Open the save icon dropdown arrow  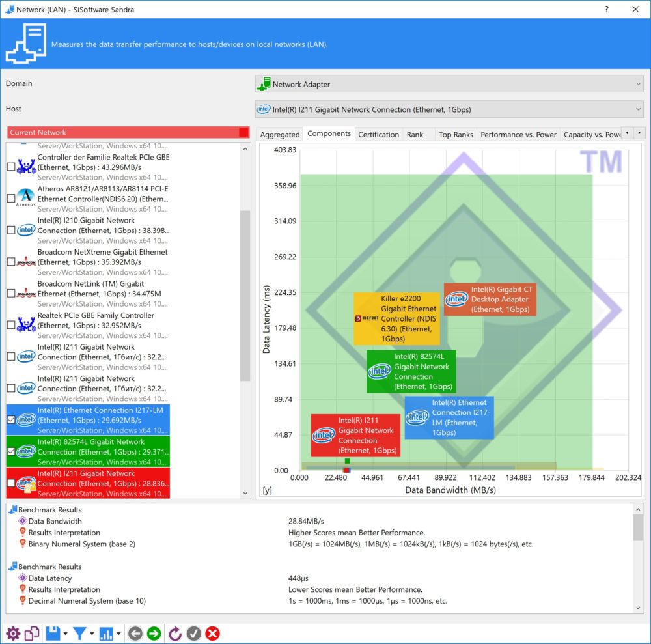[66, 634]
